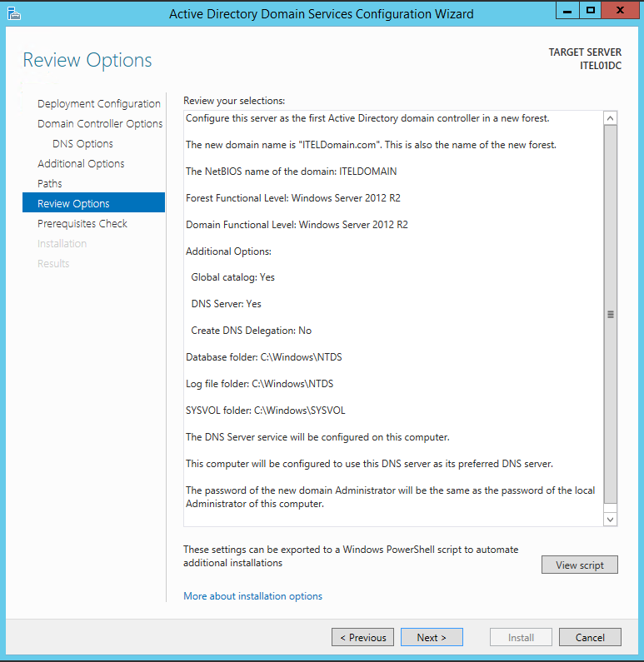644x662 pixels.
Task: Open More about installation options link
Action: tap(252, 596)
